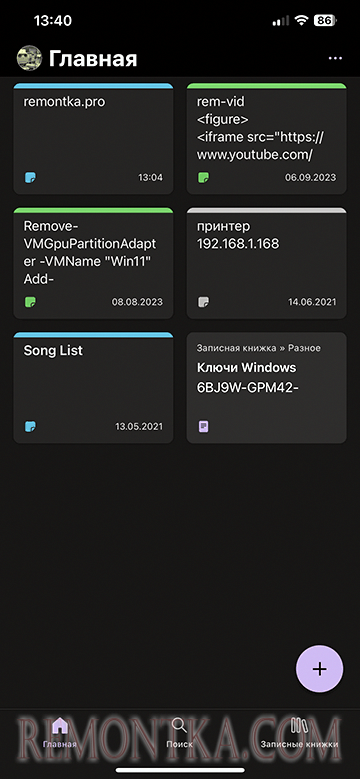Viewport: 360px width, 779px height.
Task: Click the Wi-Fi icon in status bar
Action: tap(301, 20)
